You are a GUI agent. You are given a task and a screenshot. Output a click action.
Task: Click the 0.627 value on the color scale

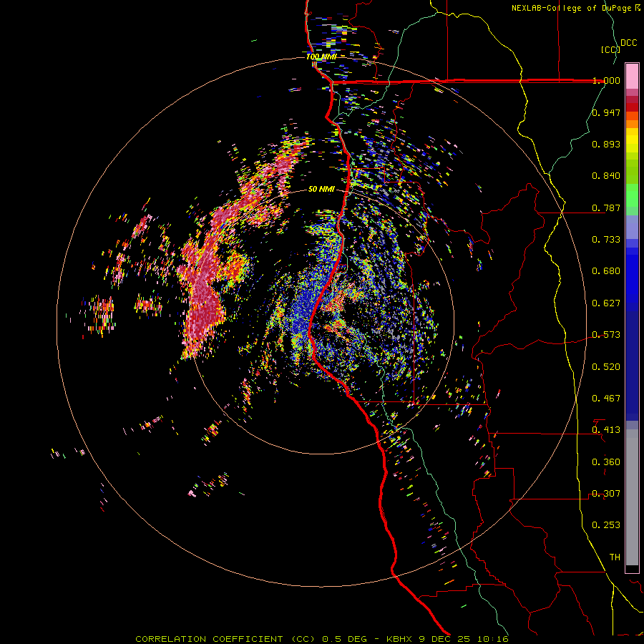[x=606, y=303]
